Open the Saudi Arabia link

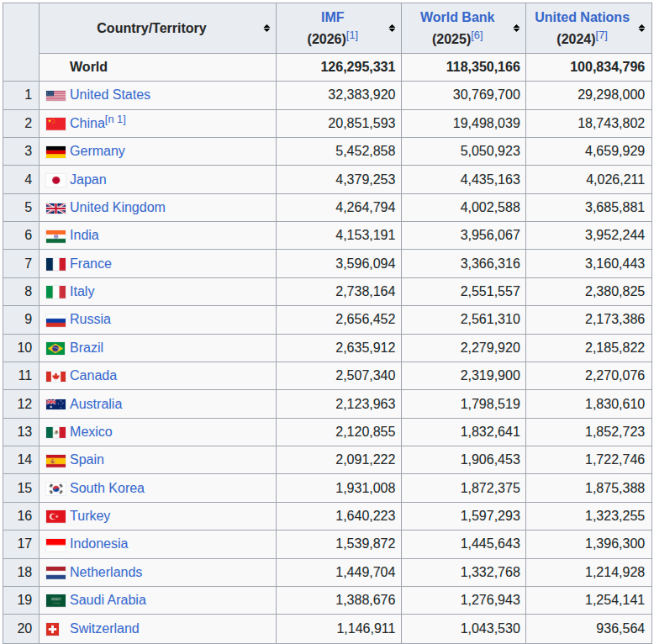[x=108, y=599]
